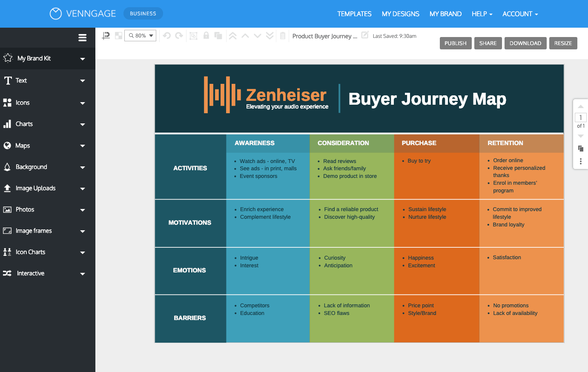This screenshot has width=588, height=372.
Task: Click the group elements icon
Action: coord(193,36)
